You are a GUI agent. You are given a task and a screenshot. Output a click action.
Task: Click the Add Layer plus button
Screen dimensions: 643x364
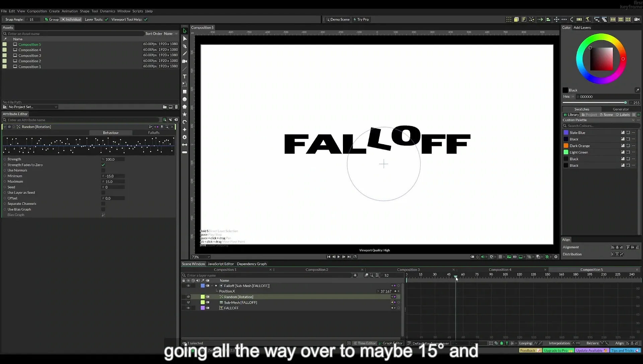point(355,275)
